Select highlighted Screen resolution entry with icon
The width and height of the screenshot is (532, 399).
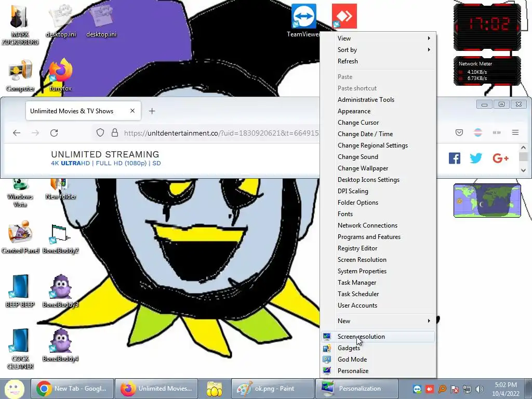[x=378, y=337]
